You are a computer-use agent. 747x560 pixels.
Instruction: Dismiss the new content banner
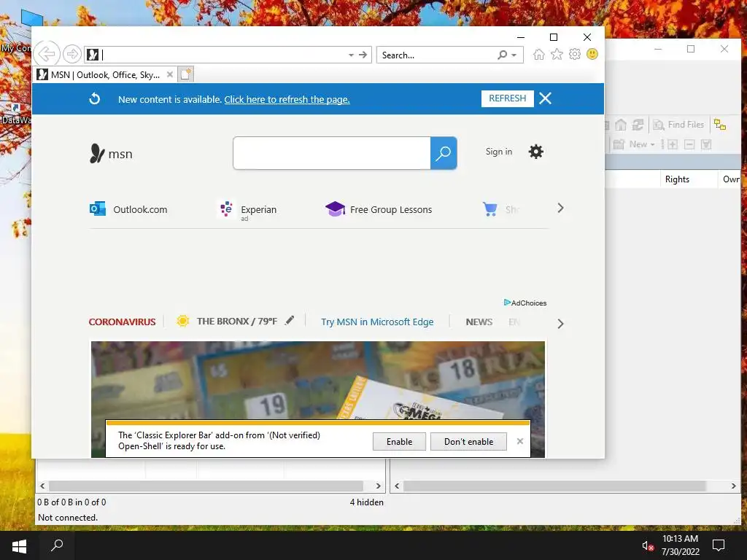point(546,98)
